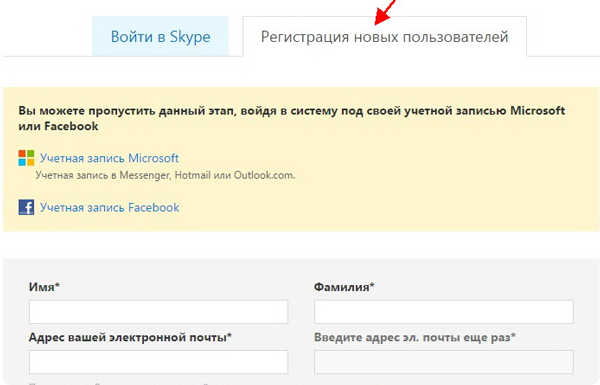The width and height of the screenshot is (600, 385).
Task: Open the Учетная запись Microsoft link
Action: point(109,158)
